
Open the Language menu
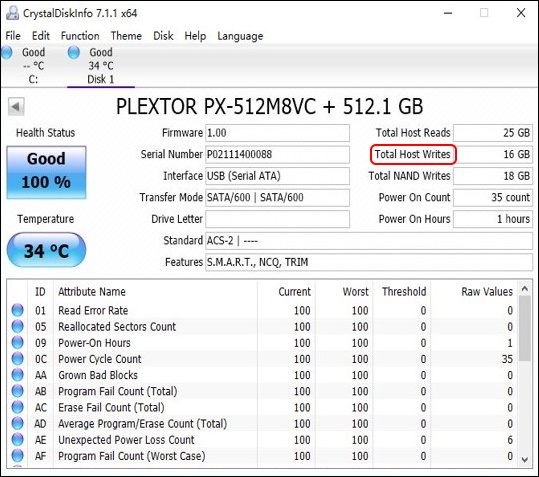[x=240, y=36]
